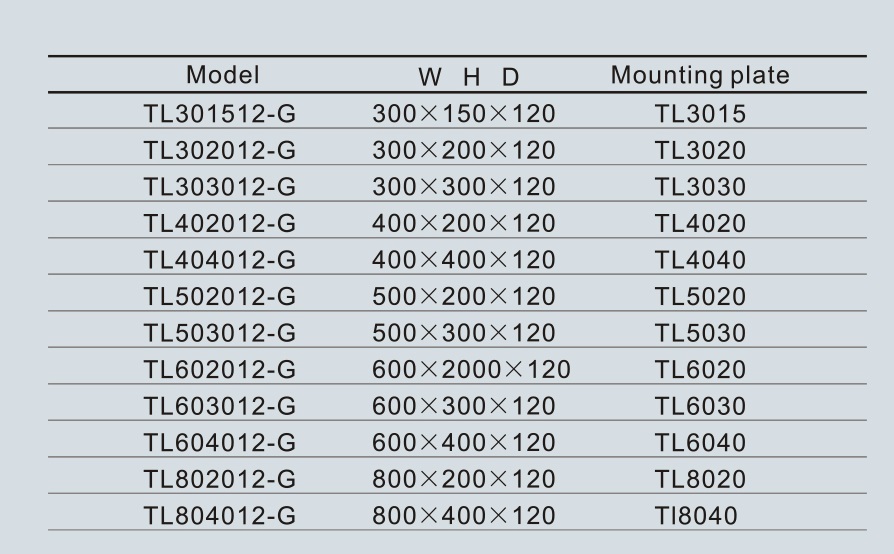
Task: Click model TL404012-G in the table
Action: 220,260
